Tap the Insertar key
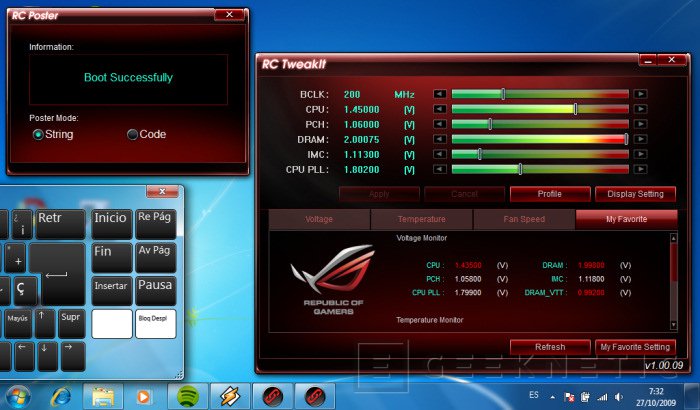Image resolution: width=700 pixels, height=410 pixels. pyautogui.click(x=112, y=291)
